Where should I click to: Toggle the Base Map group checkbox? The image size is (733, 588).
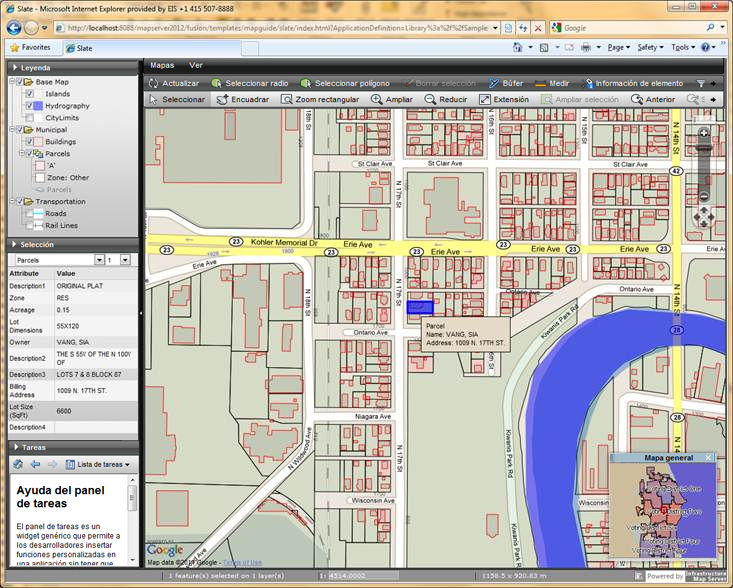point(20,82)
